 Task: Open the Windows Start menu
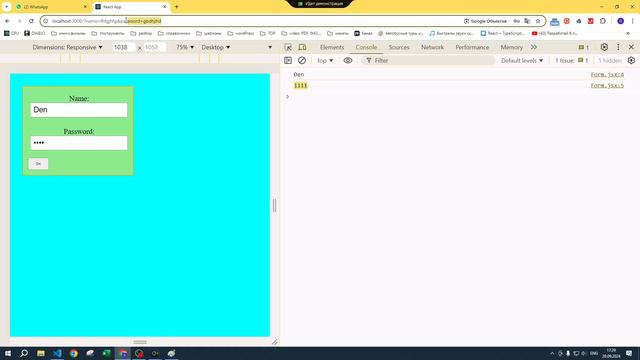(x=8, y=353)
